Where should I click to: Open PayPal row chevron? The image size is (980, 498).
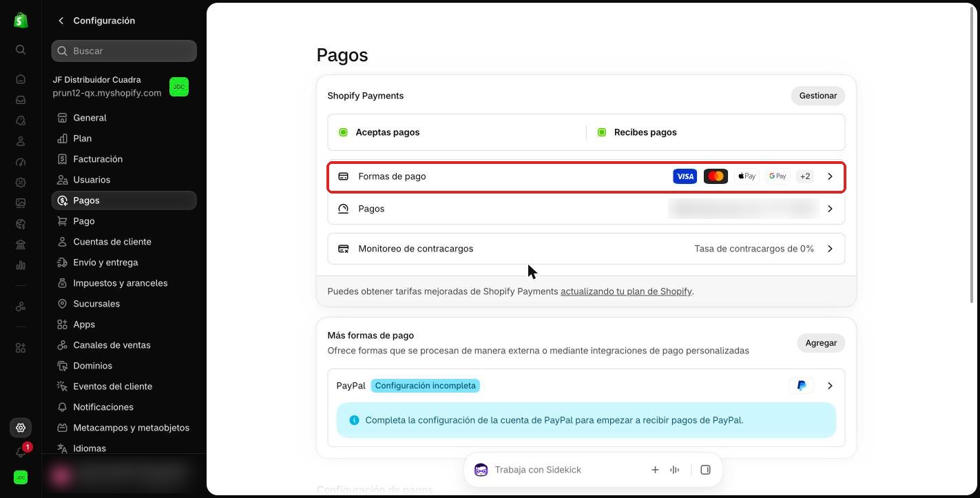830,386
